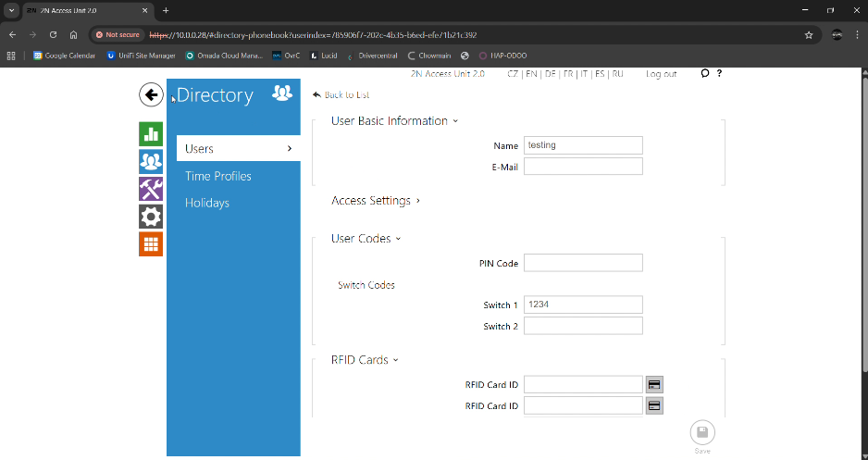Click the PIN Code input field

tap(583, 264)
